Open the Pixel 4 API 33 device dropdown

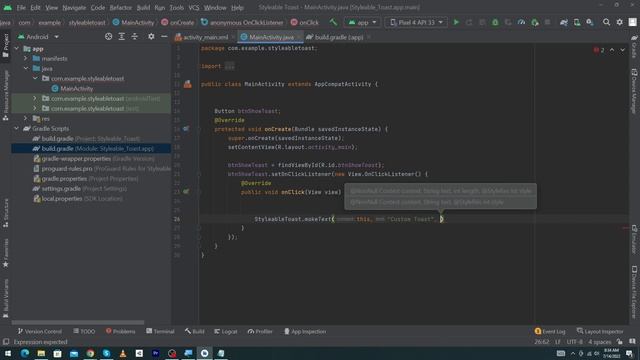[416, 22]
